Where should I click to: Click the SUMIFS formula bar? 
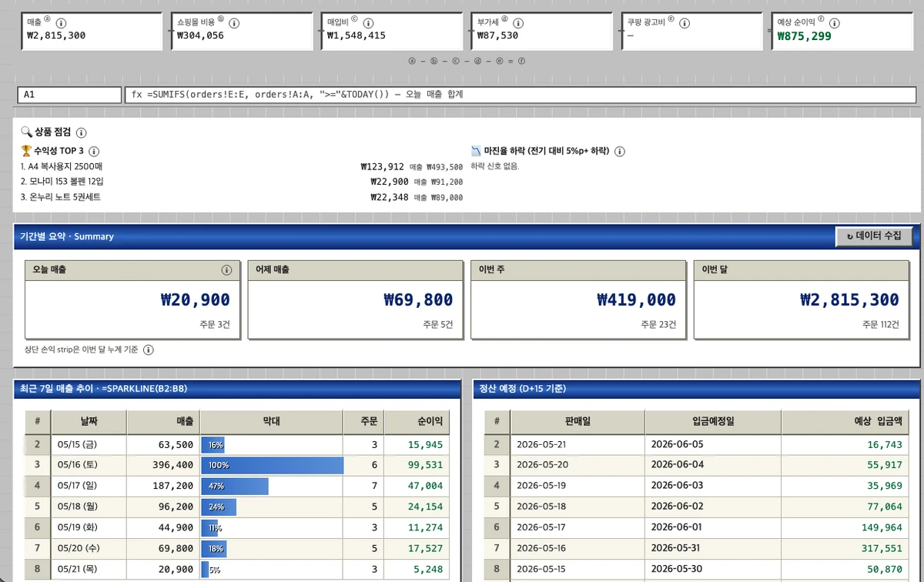[x=520, y=95]
